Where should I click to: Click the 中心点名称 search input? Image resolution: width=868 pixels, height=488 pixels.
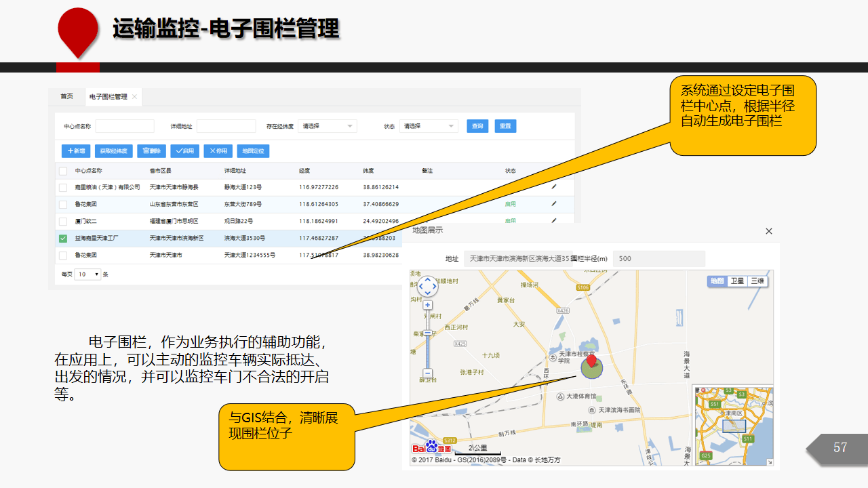click(x=125, y=126)
